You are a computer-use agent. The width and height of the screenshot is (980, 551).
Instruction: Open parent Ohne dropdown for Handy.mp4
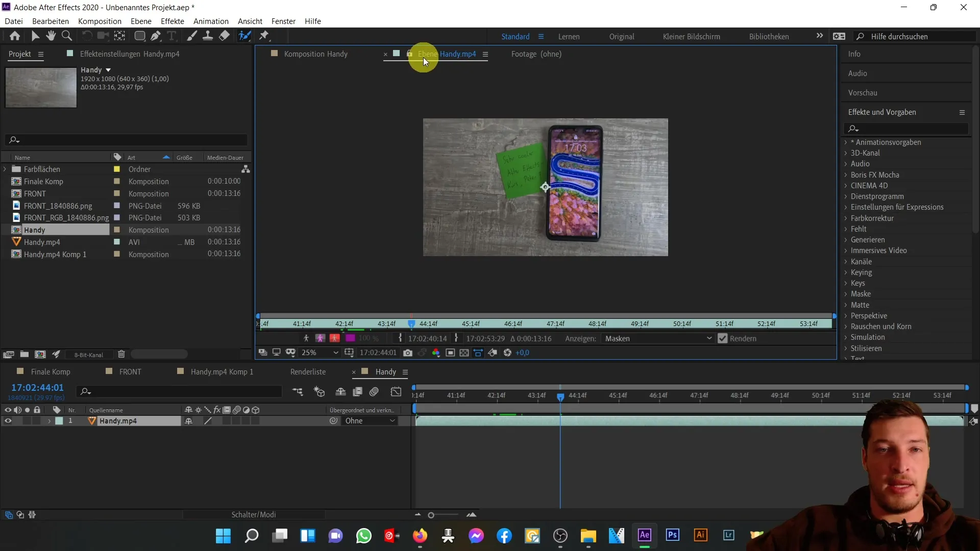pyautogui.click(x=370, y=421)
